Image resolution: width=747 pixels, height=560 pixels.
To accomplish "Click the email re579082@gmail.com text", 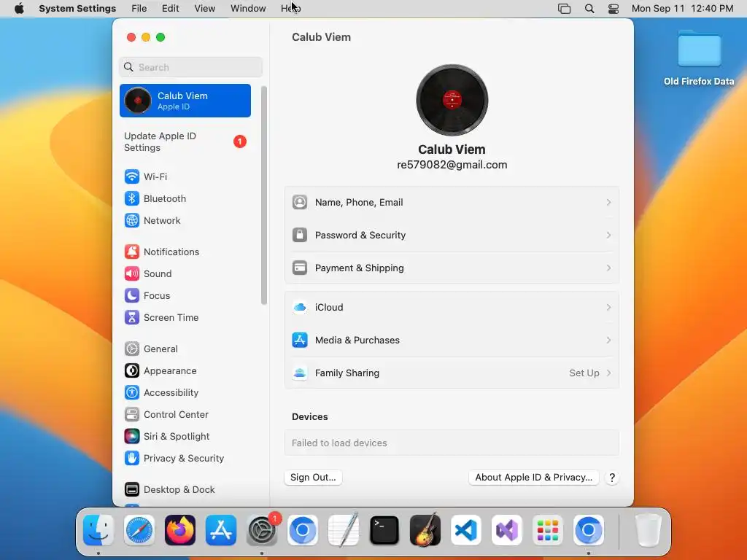I will tap(452, 165).
